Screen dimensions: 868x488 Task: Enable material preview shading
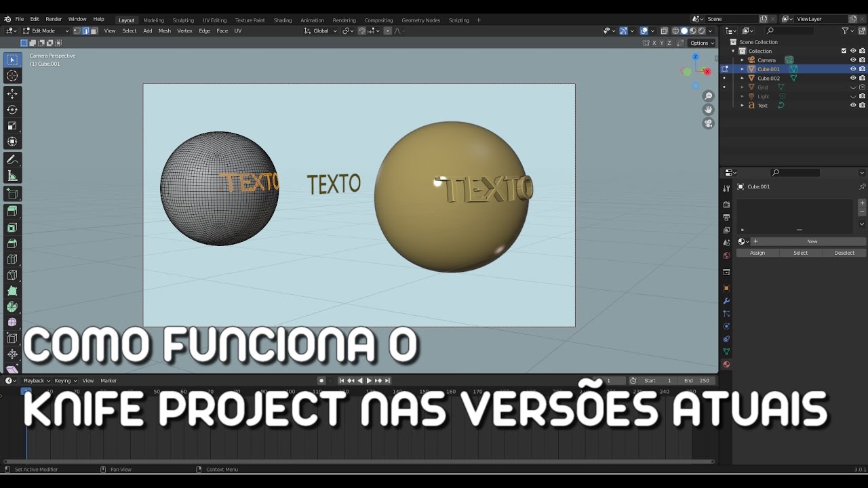693,30
